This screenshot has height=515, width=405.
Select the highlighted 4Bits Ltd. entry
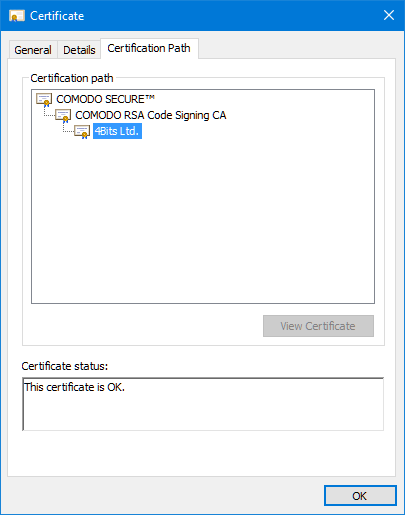coord(117,131)
